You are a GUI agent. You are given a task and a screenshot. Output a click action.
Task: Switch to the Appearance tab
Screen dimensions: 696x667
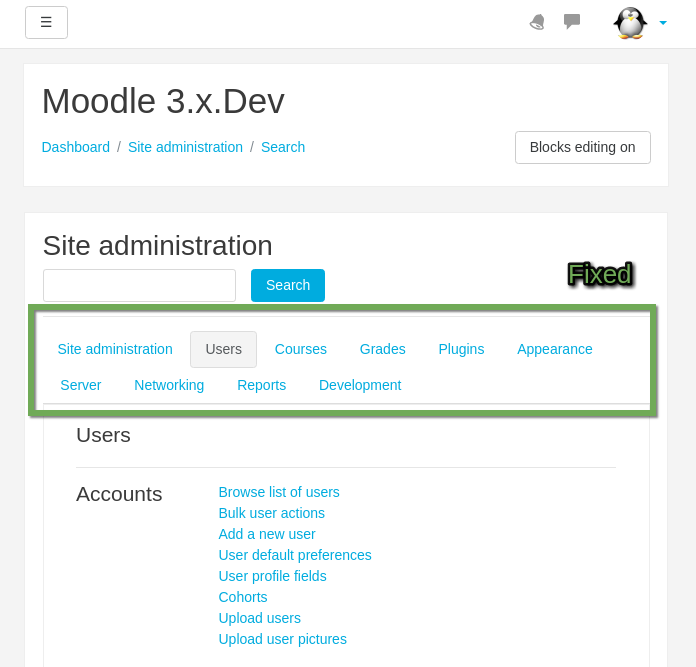[554, 349]
